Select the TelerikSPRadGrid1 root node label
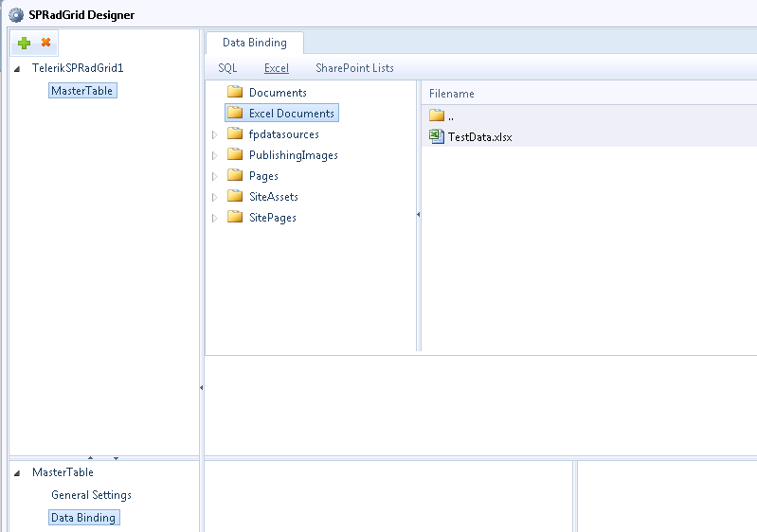757x532 pixels. tap(78, 68)
